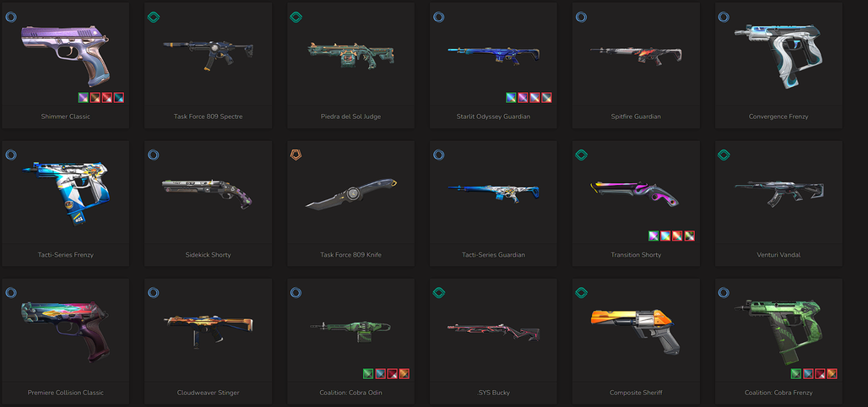Open the Tacti-Series Frenzy weapon image
The width and height of the screenshot is (868, 407).
[x=65, y=192]
